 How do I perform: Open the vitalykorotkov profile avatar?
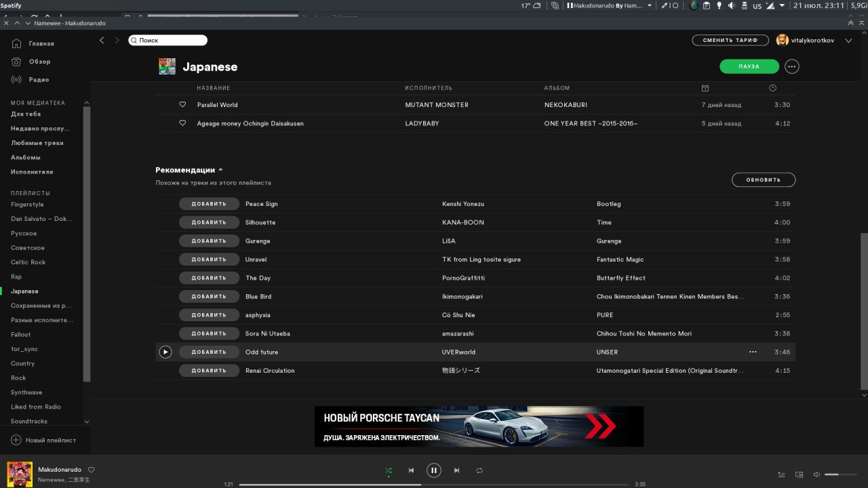point(783,41)
